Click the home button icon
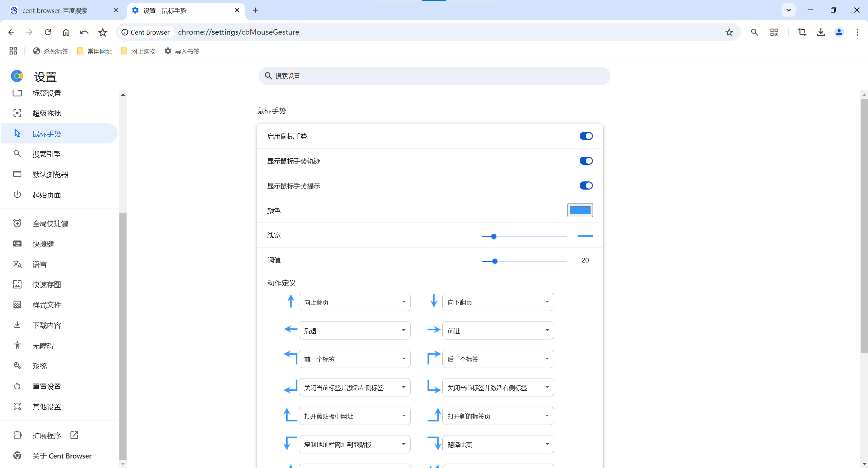Viewport: 868px width, 468px height. [66, 32]
